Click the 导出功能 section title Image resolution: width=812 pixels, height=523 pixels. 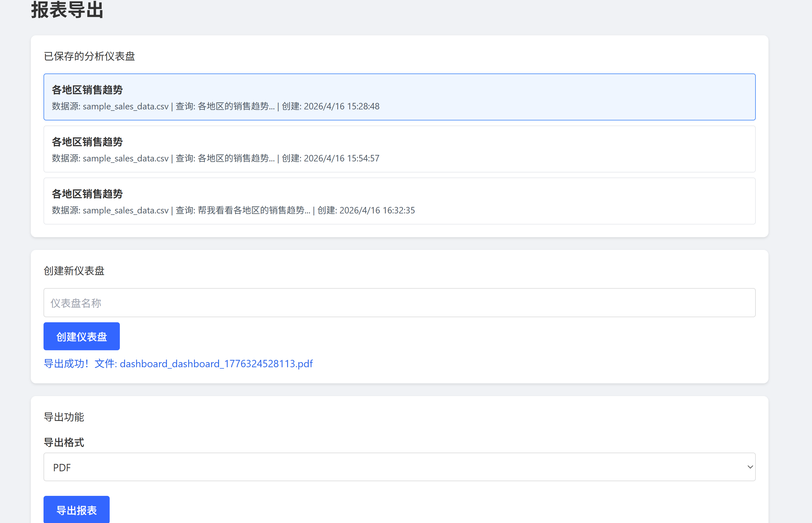64,417
